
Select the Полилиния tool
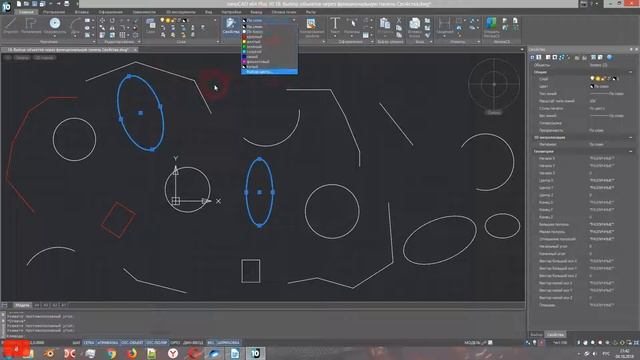pos(31,26)
